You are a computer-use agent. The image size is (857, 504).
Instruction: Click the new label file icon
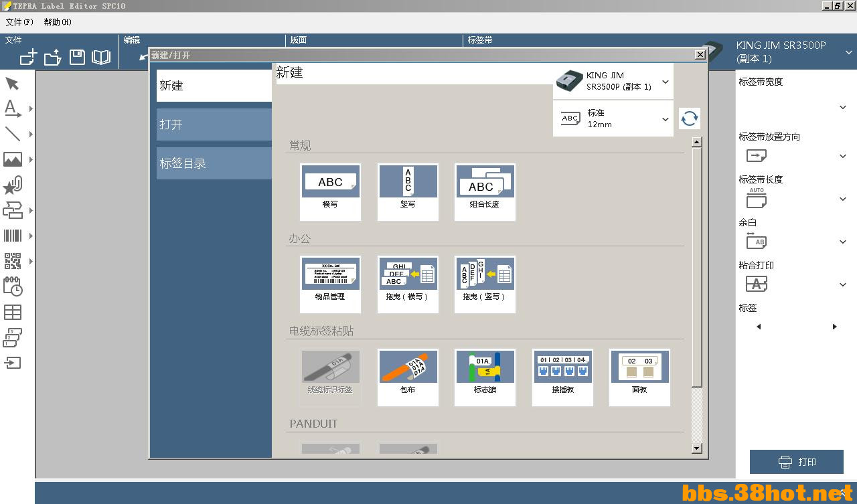tap(28, 57)
